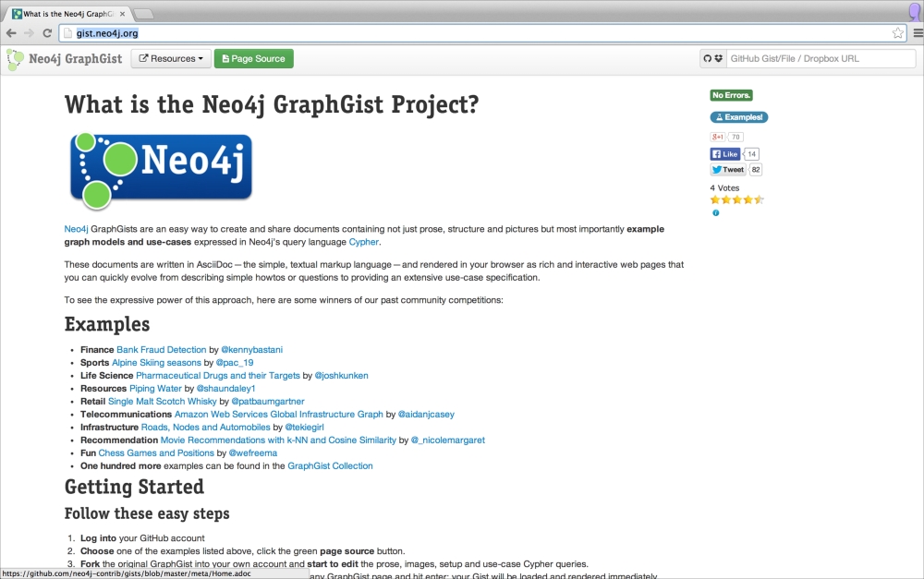Click the Neo4j GraphGist logo icon
This screenshot has width=924, height=579.
[x=15, y=59]
